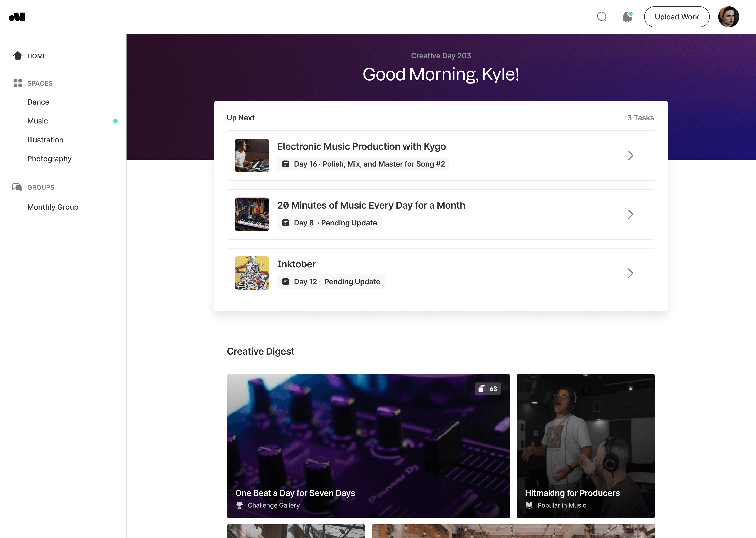Click the Spaces grid icon
This screenshot has width=756, height=538.
tap(18, 83)
